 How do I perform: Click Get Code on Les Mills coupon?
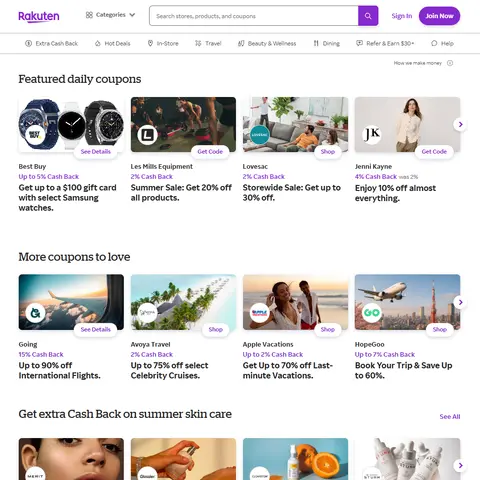point(210,152)
